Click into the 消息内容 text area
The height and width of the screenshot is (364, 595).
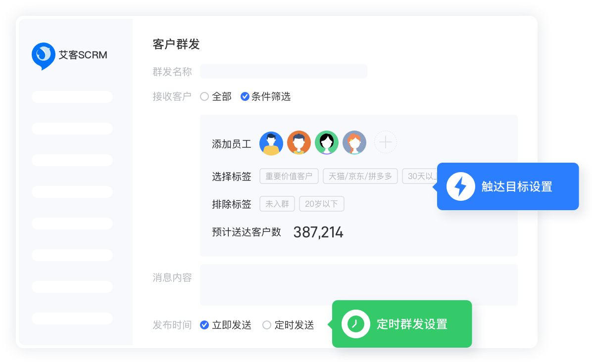coord(358,284)
